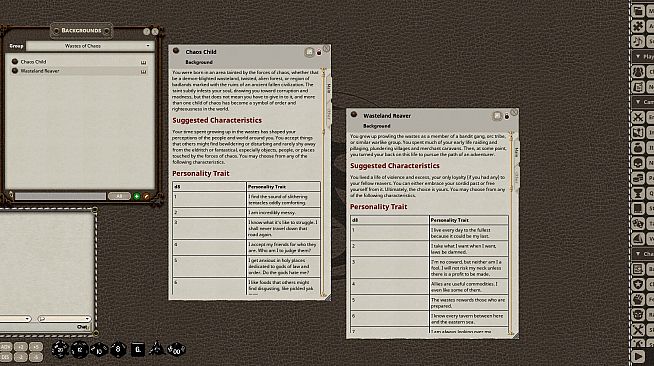Screen dimensions: 654x366
Task: Click module icon on Chaos Child row
Action: point(143,62)
